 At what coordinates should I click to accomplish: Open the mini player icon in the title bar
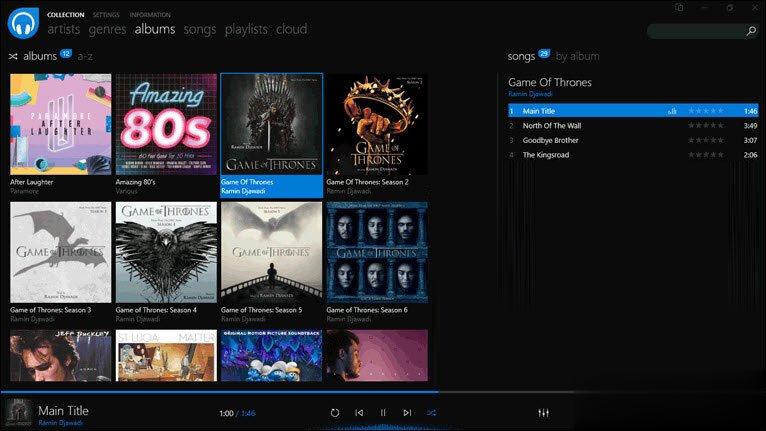point(680,7)
